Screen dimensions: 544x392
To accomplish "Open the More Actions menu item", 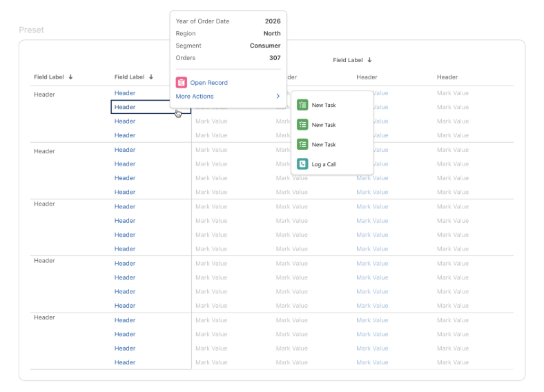I will [228, 96].
